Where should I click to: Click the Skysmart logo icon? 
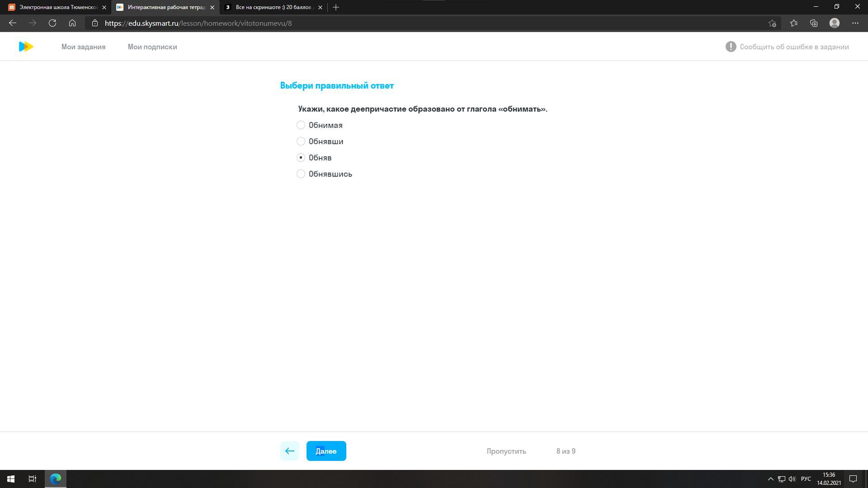pyautogui.click(x=26, y=47)
